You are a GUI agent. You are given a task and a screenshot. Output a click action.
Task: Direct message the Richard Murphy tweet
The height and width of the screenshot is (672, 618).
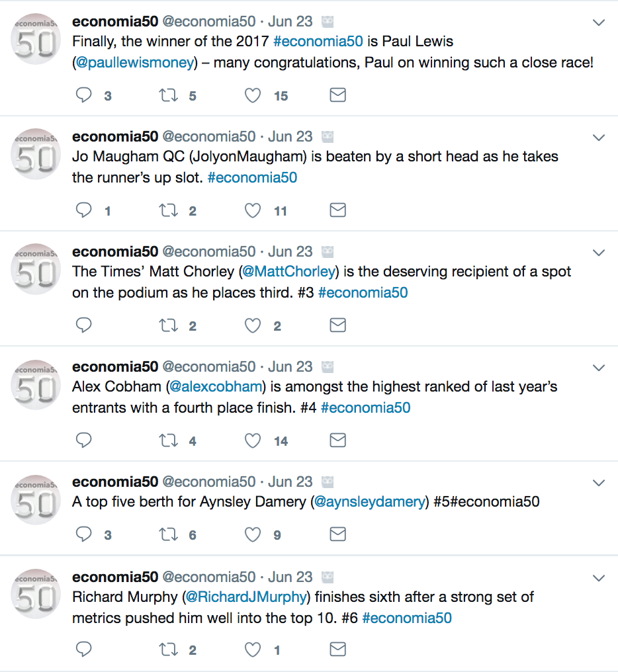337,650
